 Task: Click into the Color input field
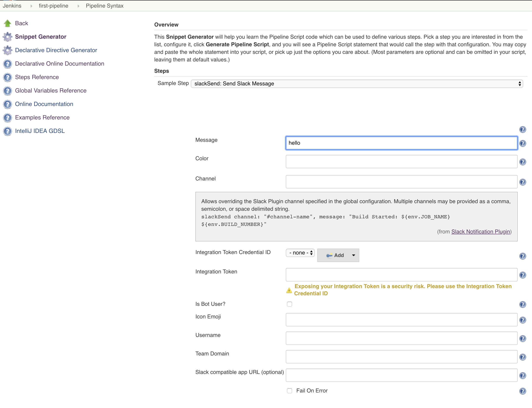(x=401, y=162)
